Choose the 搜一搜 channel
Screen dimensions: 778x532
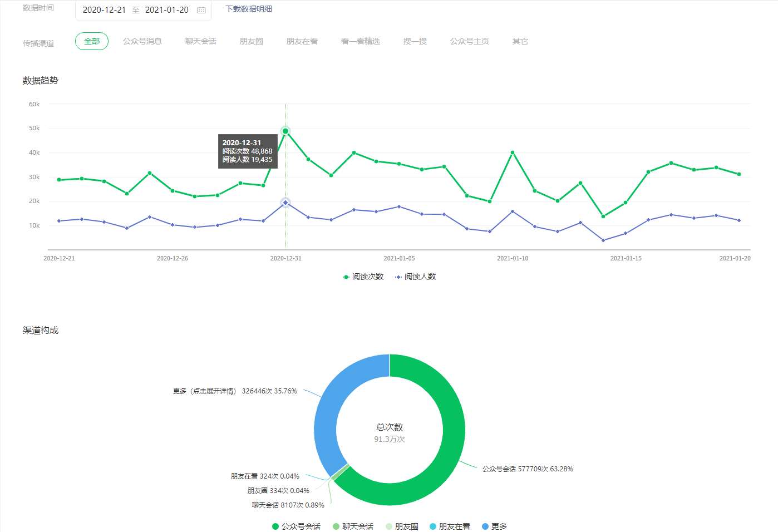[415, 41]
